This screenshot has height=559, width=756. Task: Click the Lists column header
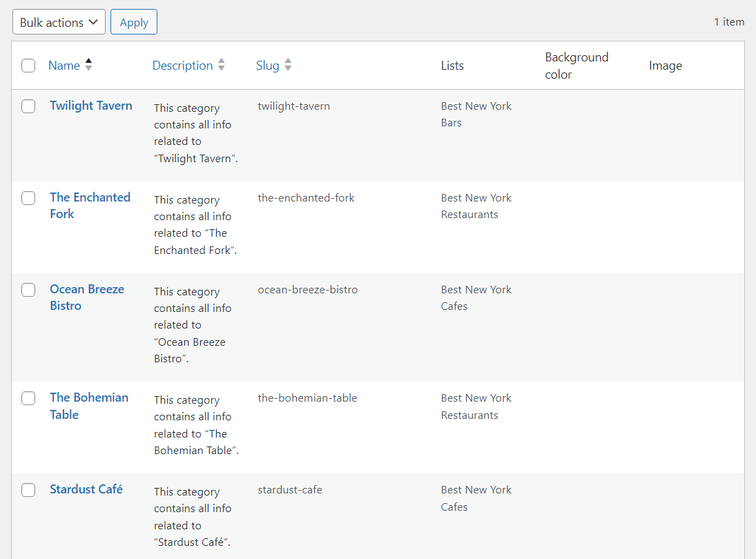pos(452,66)
